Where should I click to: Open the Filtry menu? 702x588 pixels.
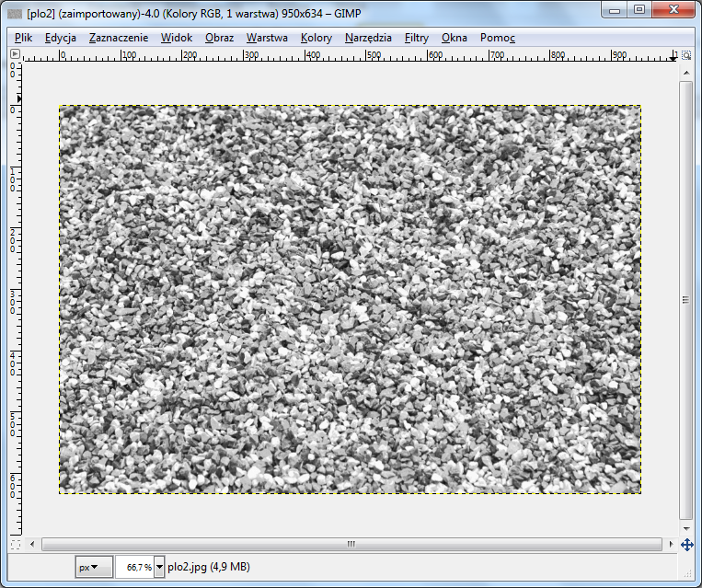pyautogui.click(x=417, y=38)
